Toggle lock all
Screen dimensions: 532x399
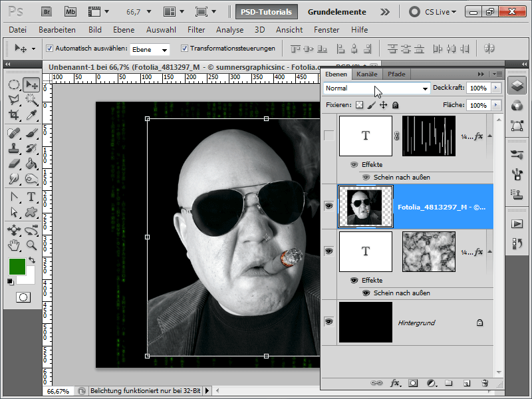[x=395, y=105]
